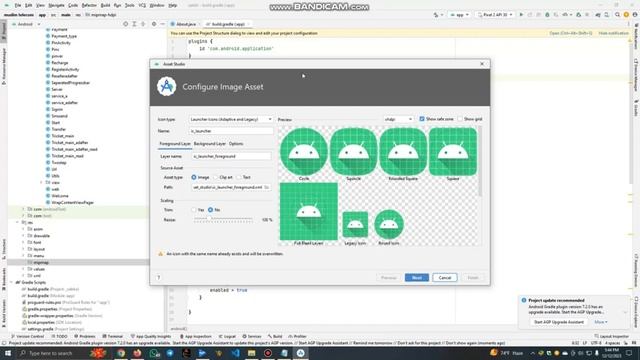Screen dimensions: 640x360
Task: Expand the drawable folder
Action: coord(23,236)
